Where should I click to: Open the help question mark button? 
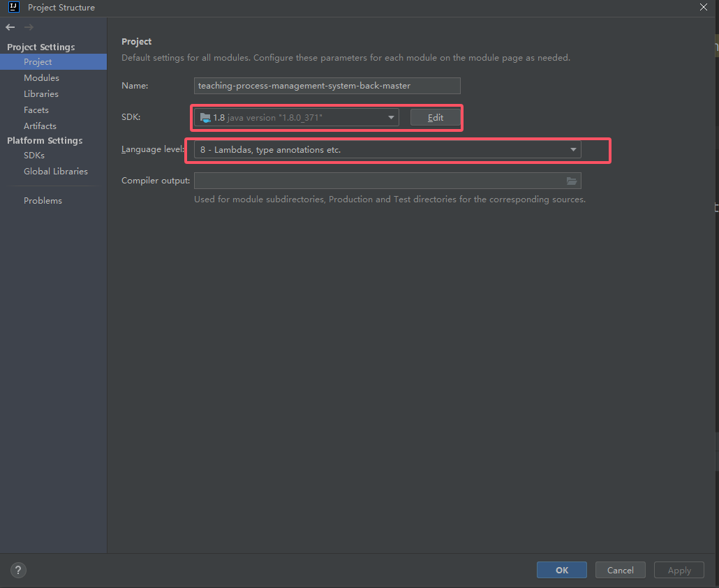pos(18,570)
